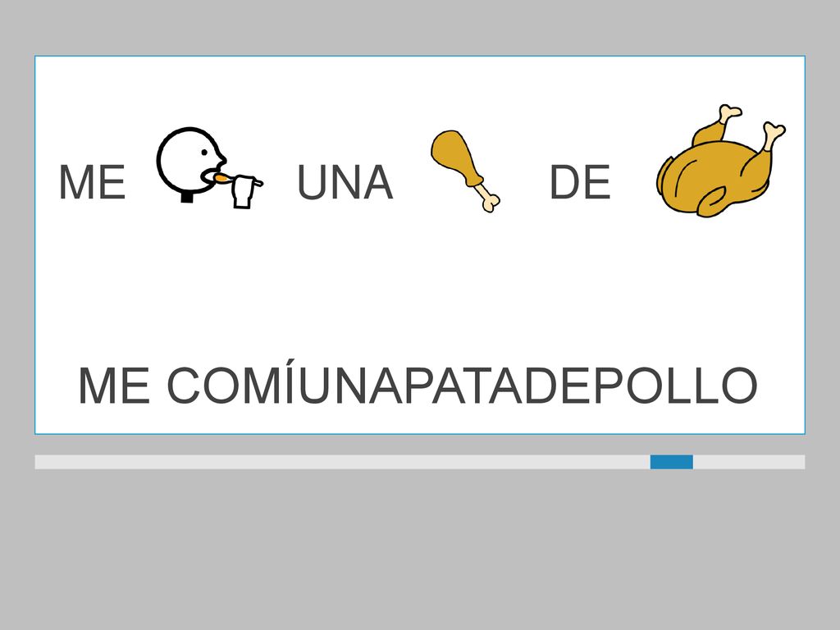Viewport: 840px width, 630px height.
Task: Click the blue segment of the progress bar
Action: [671, 462]
